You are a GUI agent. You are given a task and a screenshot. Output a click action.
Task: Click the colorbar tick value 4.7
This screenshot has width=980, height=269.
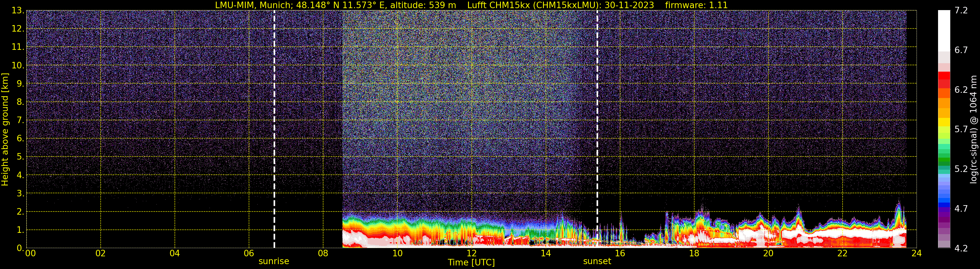pyautogui.click(x=961, y=208)
